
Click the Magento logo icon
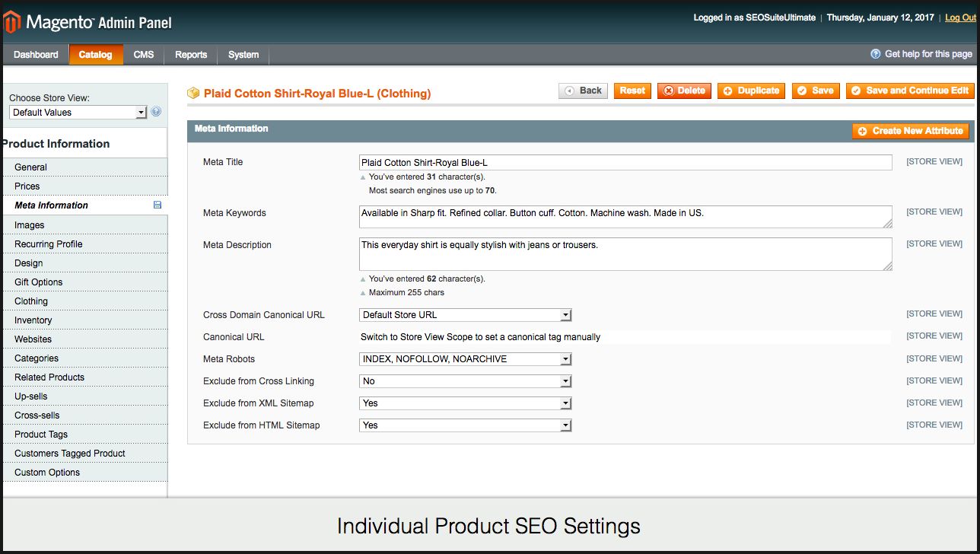point(12,22)
